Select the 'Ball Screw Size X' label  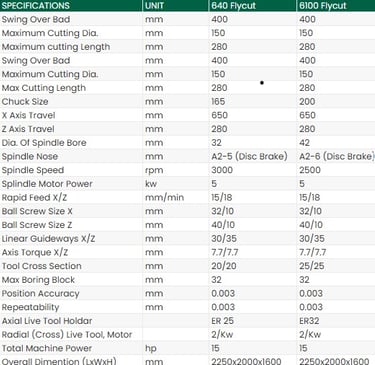[x=37, y=211]
